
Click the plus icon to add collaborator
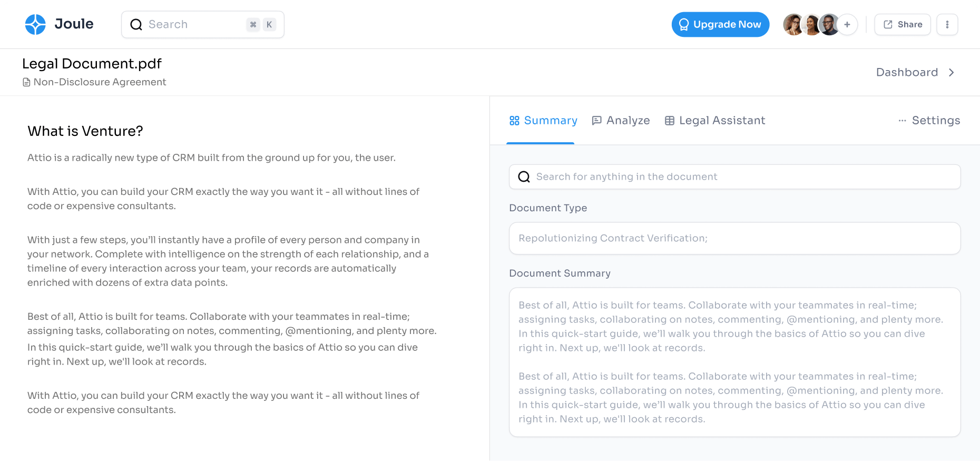click(847, 25)
